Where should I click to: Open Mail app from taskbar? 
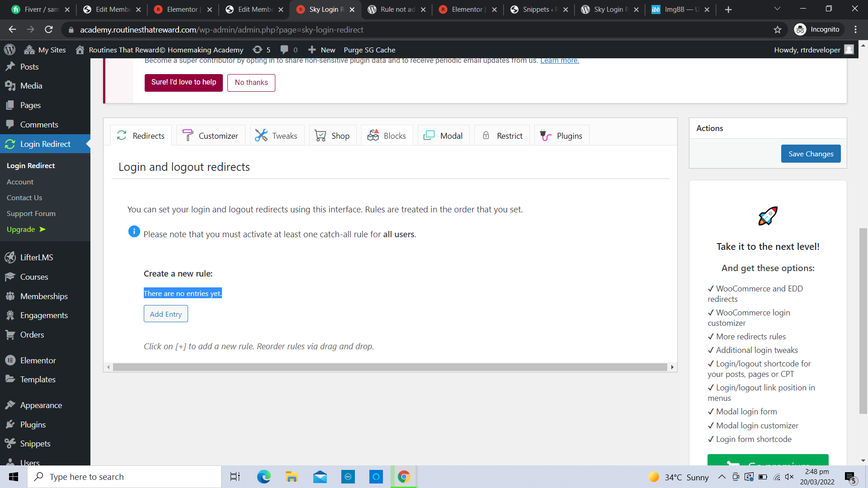click(320, 477)
